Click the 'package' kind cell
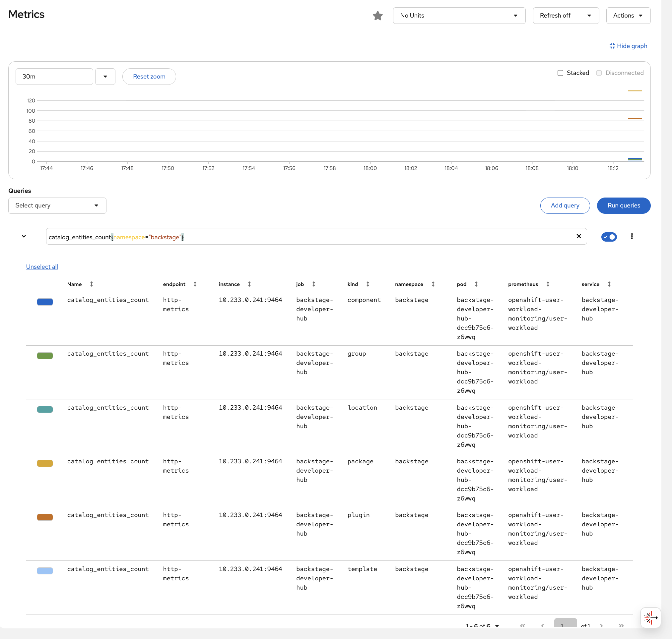 click(x=360, y=462)
